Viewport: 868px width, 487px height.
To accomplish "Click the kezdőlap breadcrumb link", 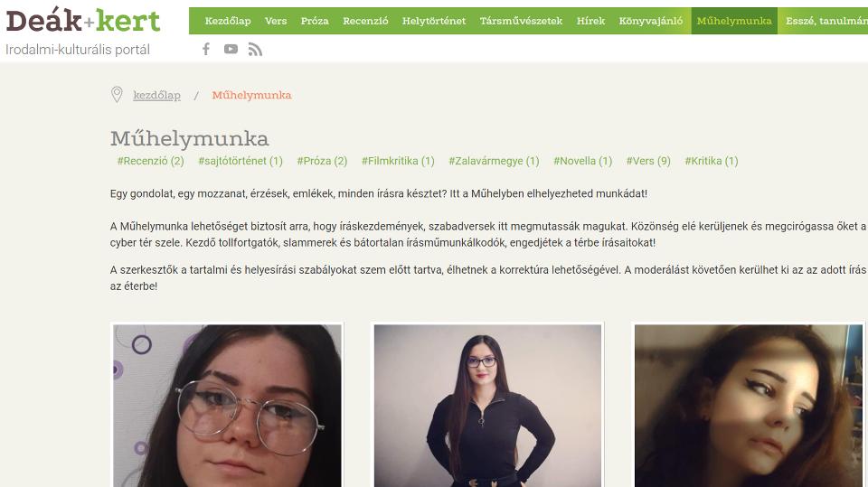I will [x=156, y=95].
